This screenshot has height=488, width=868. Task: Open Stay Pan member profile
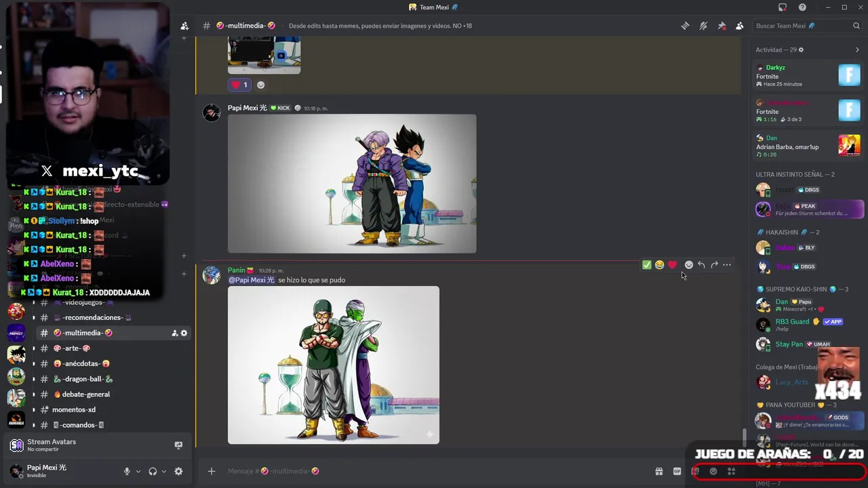coord(808,344)
